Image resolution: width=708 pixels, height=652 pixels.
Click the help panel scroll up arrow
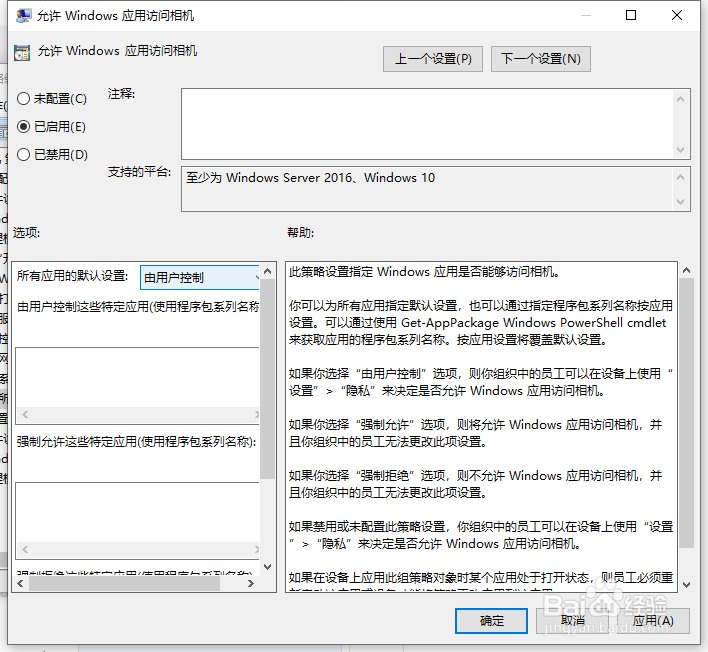(x=686, y=270)
